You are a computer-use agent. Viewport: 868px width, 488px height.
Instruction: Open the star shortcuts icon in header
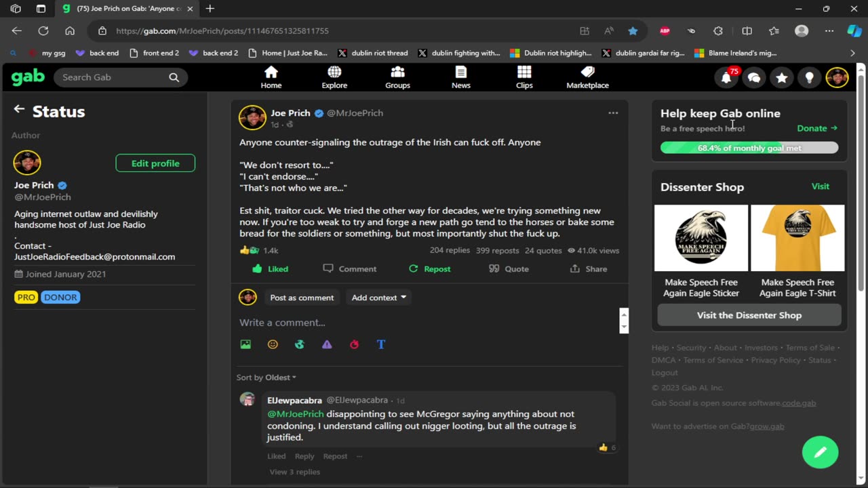coord(782,78)
